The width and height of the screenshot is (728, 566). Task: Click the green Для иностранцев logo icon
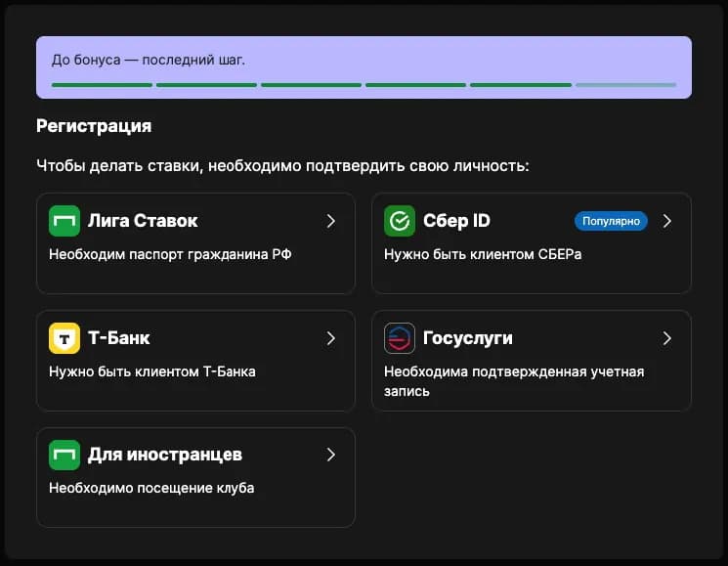pos(64,455)
